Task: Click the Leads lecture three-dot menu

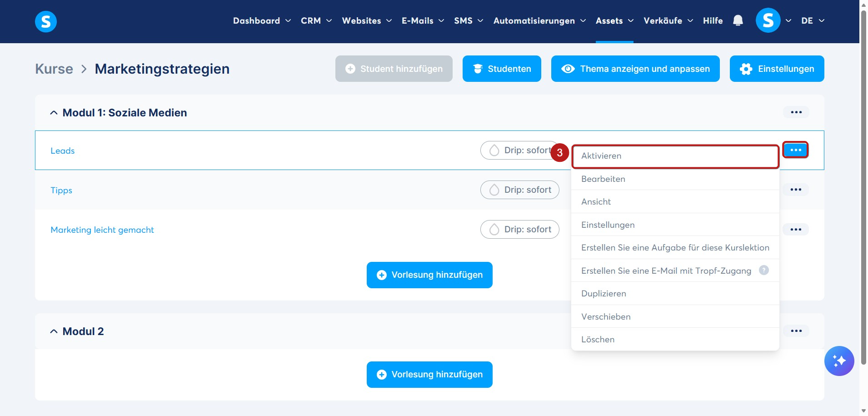Action: [796, 150]
